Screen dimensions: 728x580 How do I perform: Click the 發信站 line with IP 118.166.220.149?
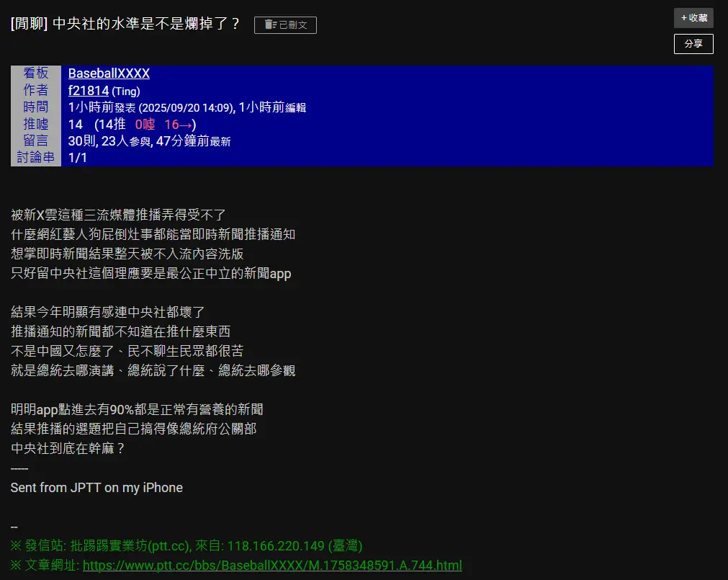pyautogui.click(x=187, y=545)
